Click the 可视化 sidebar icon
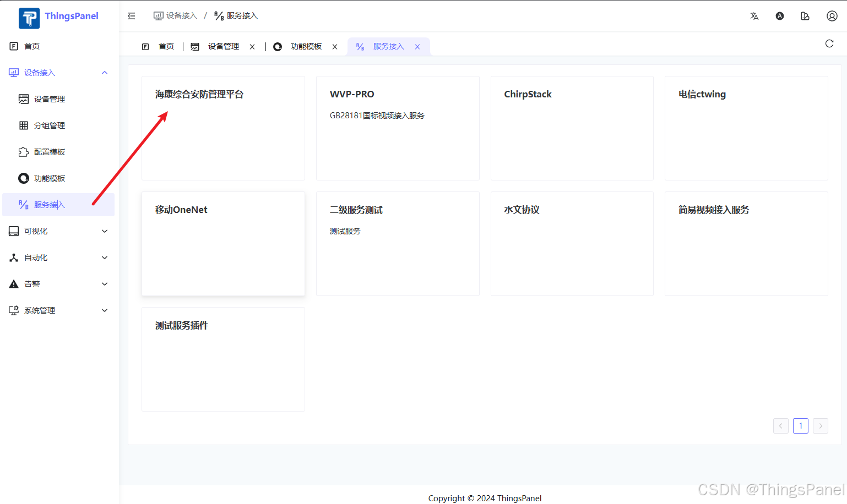847x504 pixels. (x=14, y=231)
